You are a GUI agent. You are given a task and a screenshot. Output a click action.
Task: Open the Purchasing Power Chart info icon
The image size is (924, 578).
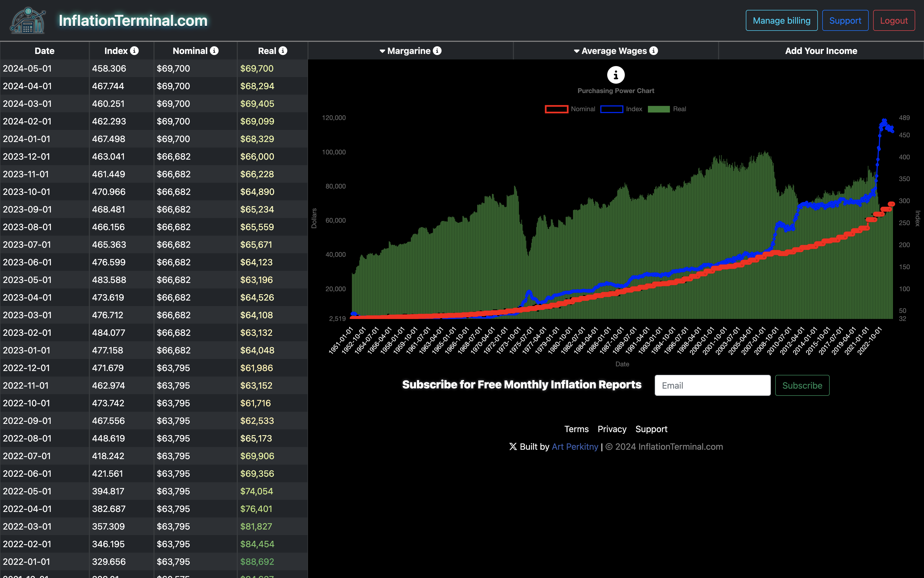(616, 75)
